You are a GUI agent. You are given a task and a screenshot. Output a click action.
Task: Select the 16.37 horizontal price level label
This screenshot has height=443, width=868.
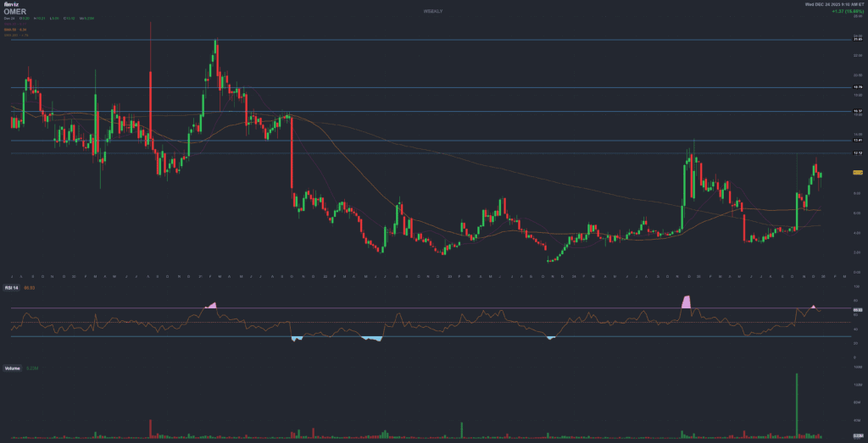pos(857,111)
